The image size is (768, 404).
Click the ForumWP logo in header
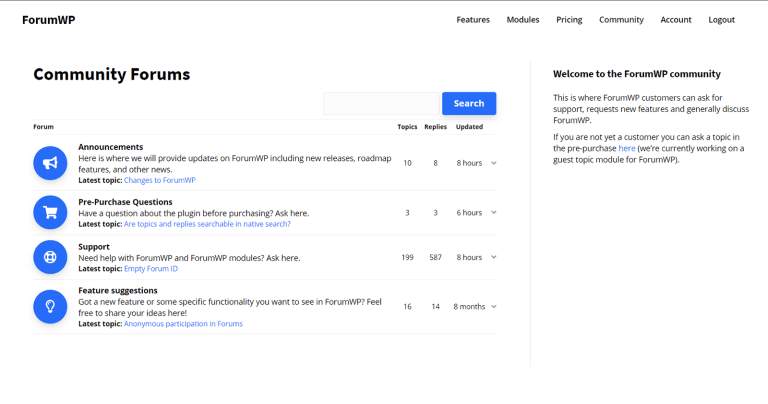(48, 20)
